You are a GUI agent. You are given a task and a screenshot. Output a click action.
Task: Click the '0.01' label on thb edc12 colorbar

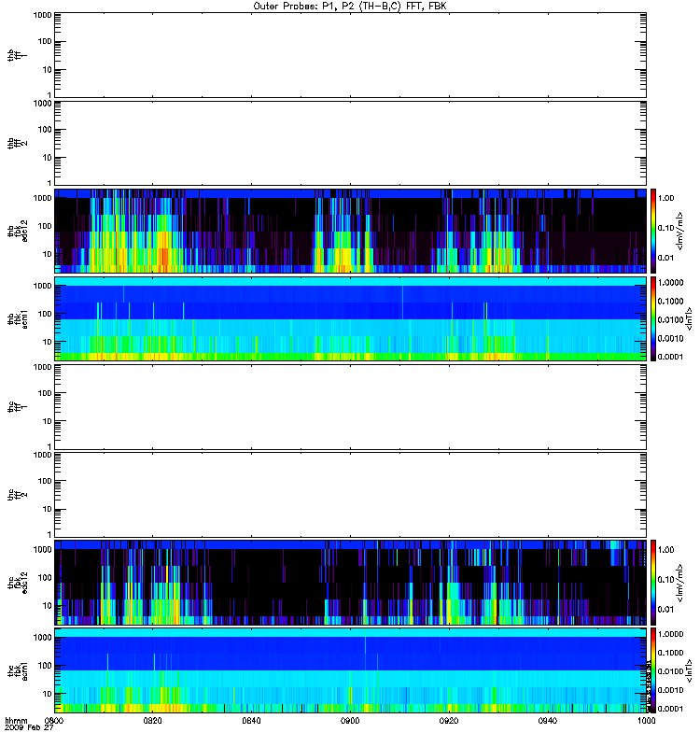665,258
